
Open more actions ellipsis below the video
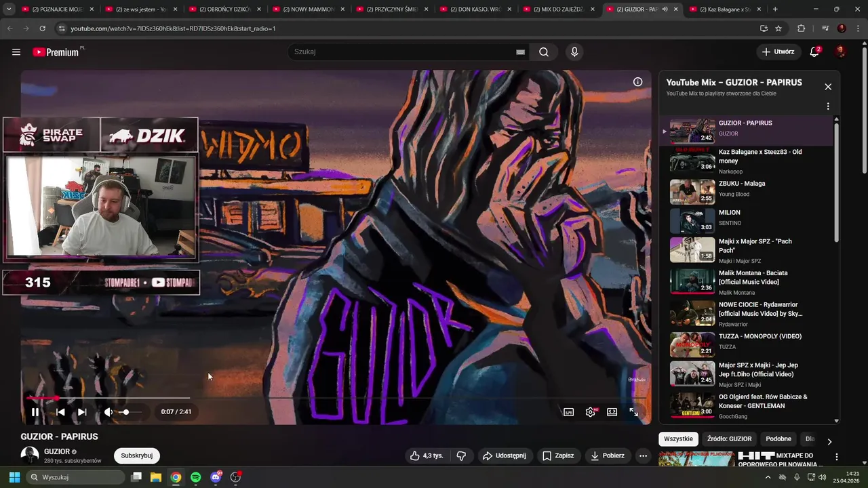pyautogui.click(x=643, y=455)
